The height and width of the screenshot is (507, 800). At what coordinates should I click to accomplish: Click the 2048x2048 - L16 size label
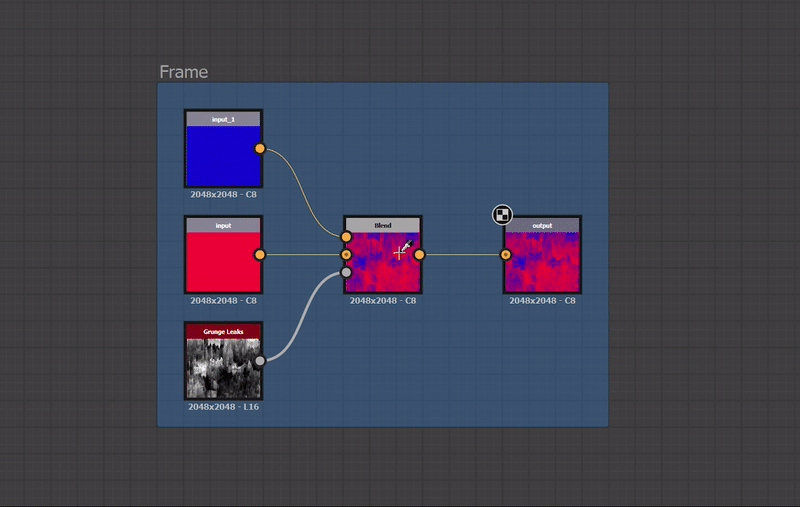(223, 407)
